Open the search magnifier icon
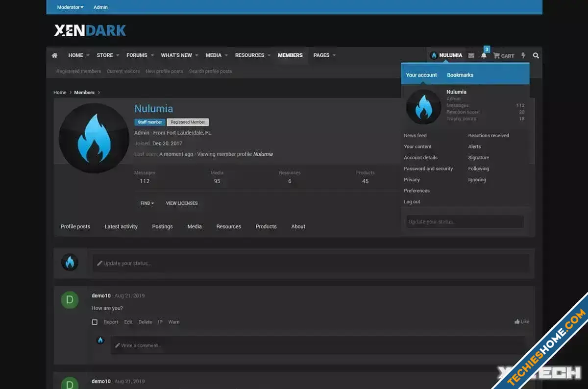 click(x=536, y=56)
